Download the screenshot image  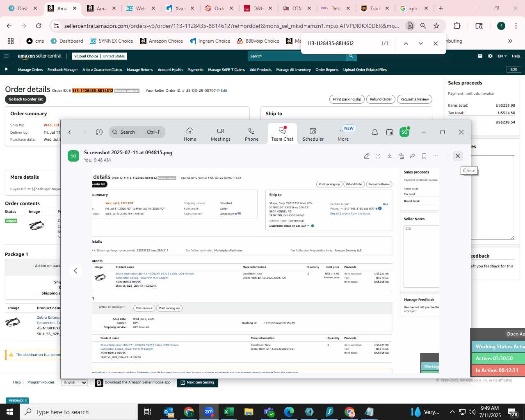pyautogui.click(x=390, y=156)
